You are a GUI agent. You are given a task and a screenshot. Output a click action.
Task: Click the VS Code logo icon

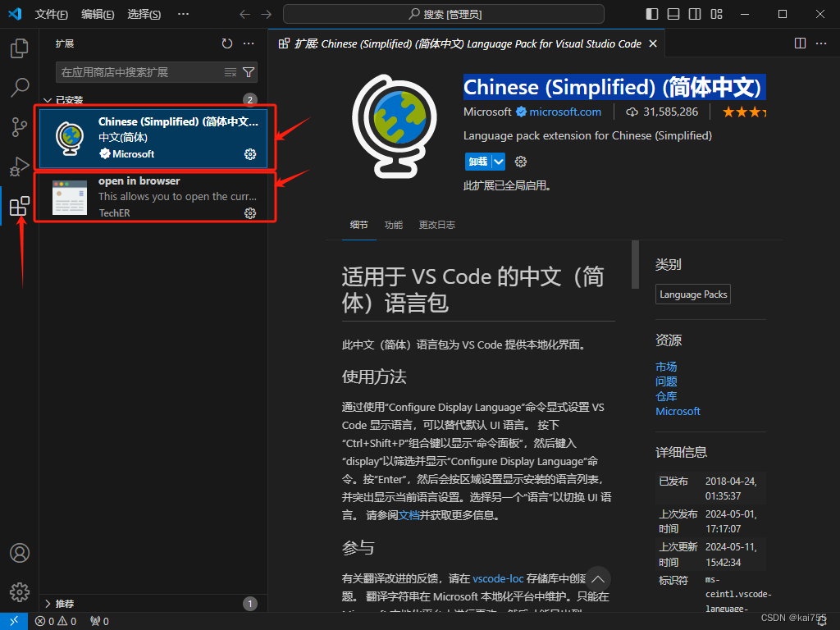pos(15,14)
